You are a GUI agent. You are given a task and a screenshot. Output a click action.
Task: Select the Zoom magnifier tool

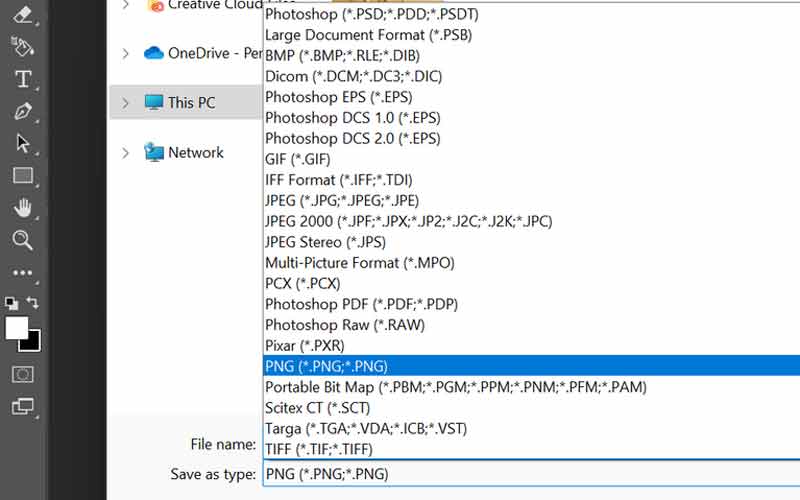point(22,240)
